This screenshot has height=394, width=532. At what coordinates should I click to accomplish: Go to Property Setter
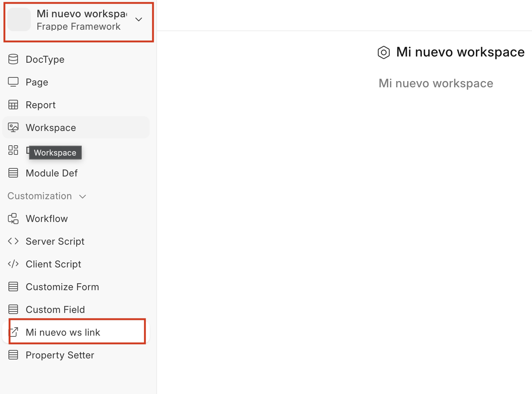click(60, 355)
